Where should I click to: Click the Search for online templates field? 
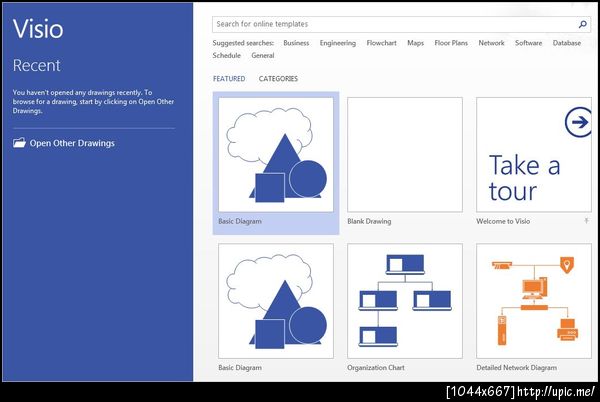tap(401, 24)
